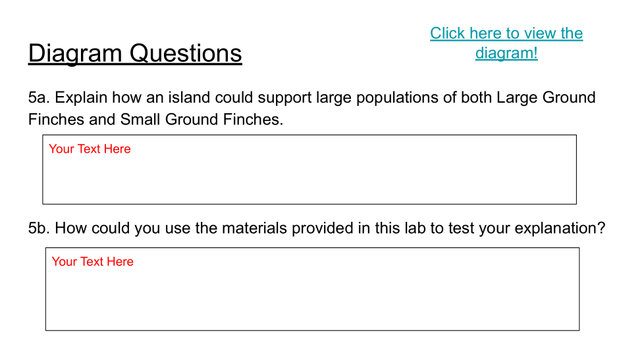Select the "Diagram Questions" slide heading

pos(135,53)
